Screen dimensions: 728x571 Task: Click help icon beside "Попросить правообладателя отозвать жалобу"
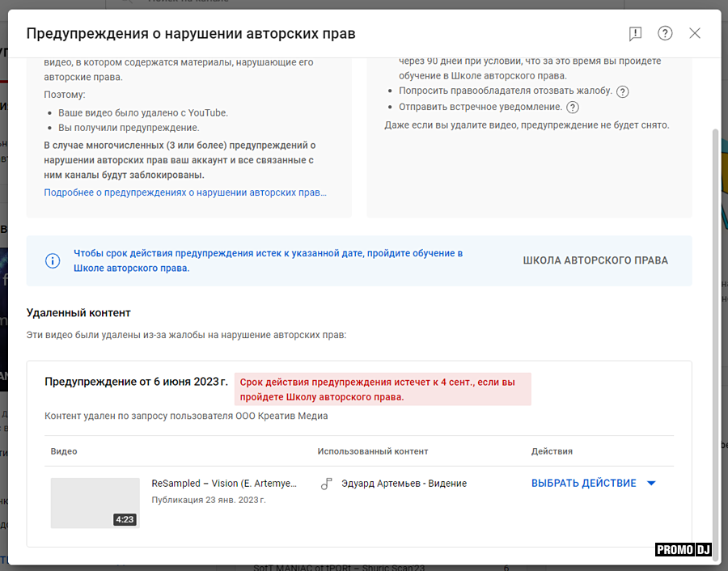(622, 91)
